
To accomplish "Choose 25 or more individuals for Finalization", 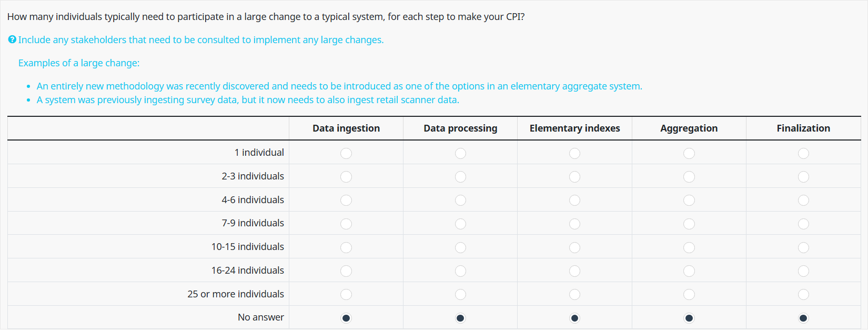I will (x=803, y=294).
